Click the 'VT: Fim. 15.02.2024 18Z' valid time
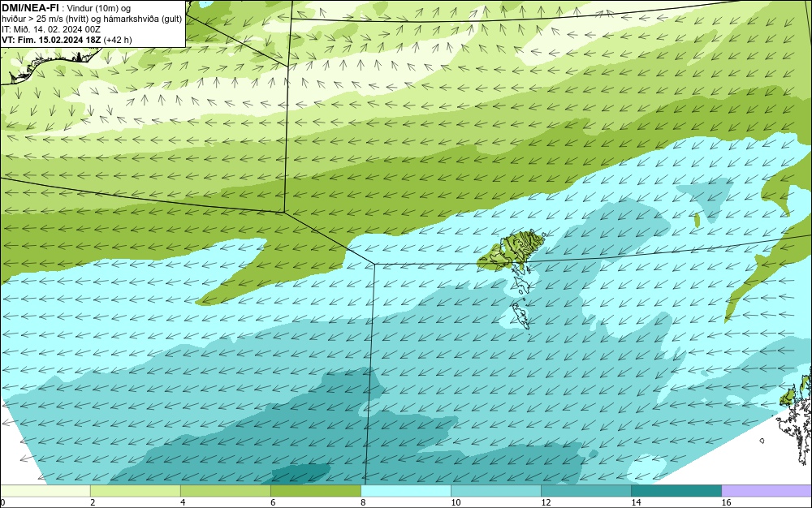 point(51,40)
